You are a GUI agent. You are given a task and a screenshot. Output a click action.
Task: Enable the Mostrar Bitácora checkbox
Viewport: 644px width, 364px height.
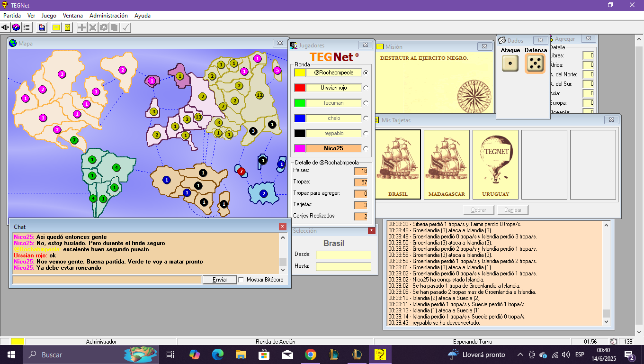click(x=241, y=280)
